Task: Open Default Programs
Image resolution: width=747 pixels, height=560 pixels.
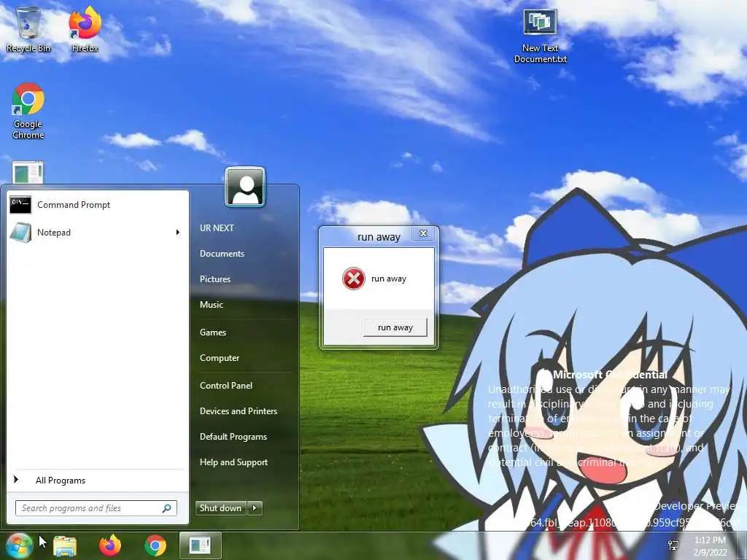Action: tap(233, 437)
